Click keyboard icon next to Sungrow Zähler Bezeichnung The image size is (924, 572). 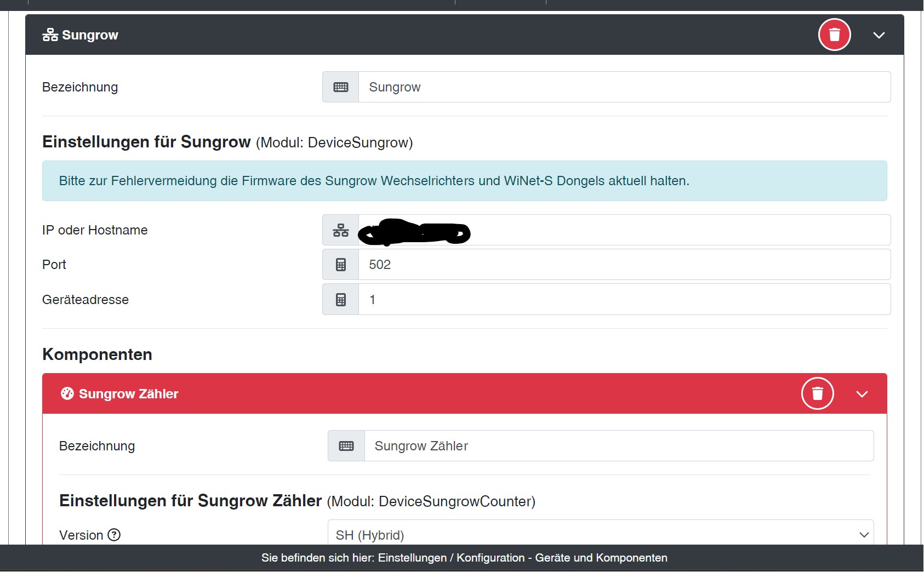(x=346, y=446)
